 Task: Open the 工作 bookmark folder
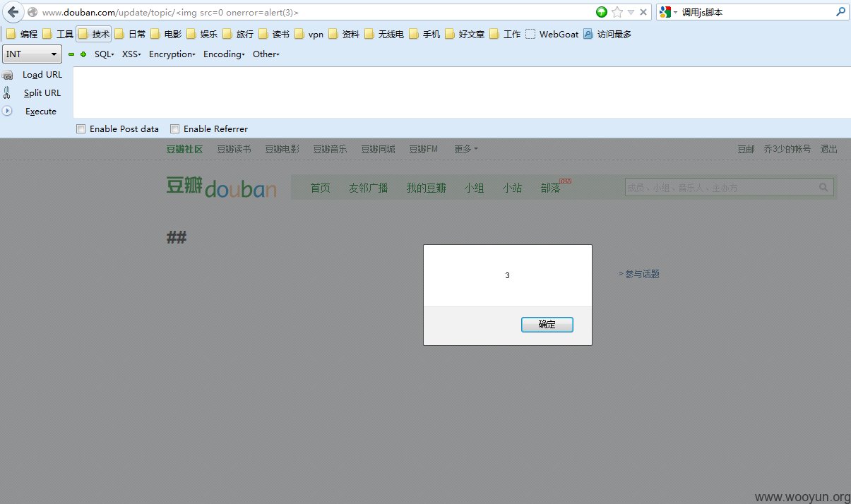[x=505, y=34]
